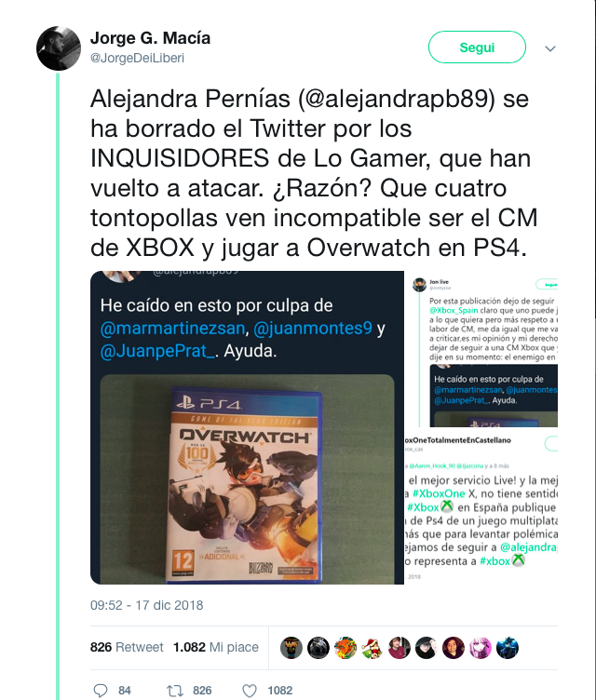Open the @JorgeDeiLiberi handle link

coord(137,58)
